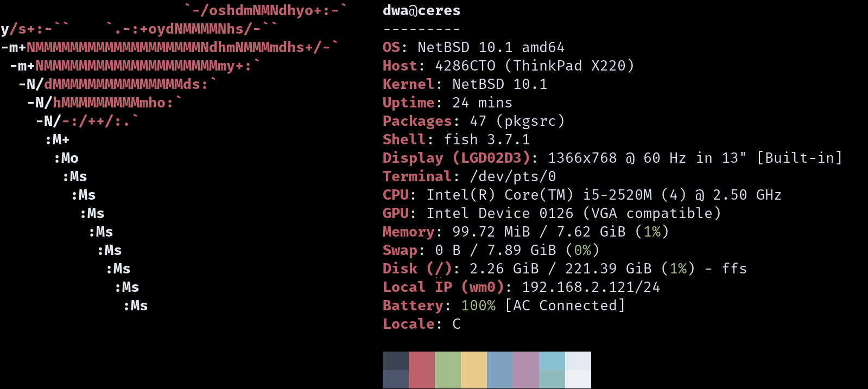Click the dwa@ceres username header
868x389 pixels.
click(421, 11)
